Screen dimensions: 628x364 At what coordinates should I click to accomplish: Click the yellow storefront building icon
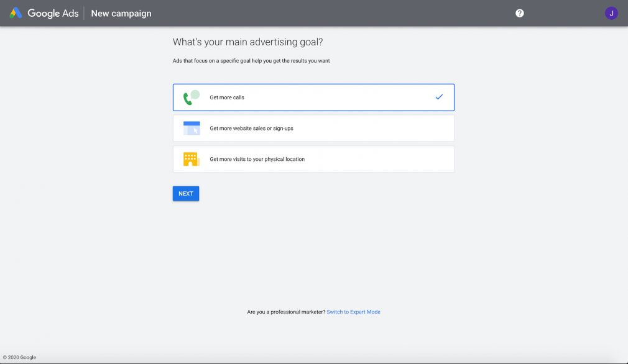192,159
